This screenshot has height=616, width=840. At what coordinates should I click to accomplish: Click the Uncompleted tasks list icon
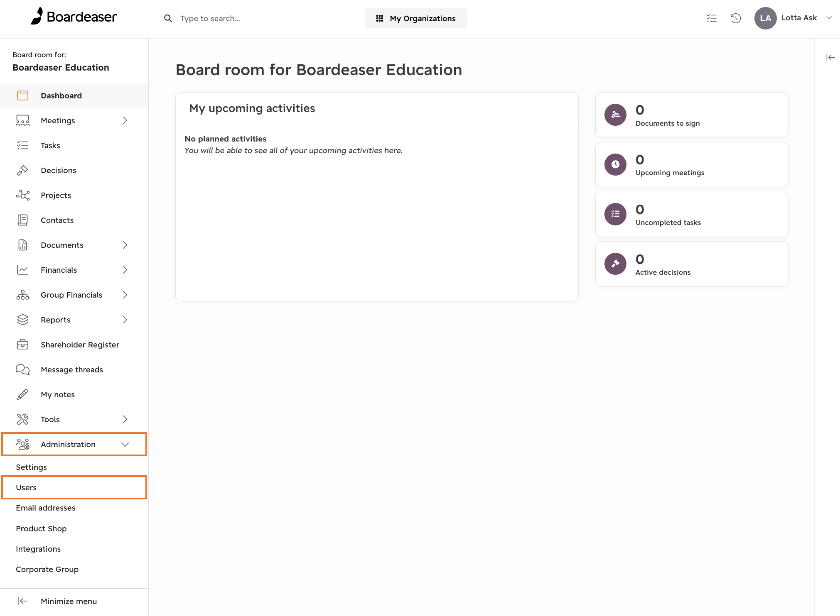pyautogui.click(x=615, y=214)
